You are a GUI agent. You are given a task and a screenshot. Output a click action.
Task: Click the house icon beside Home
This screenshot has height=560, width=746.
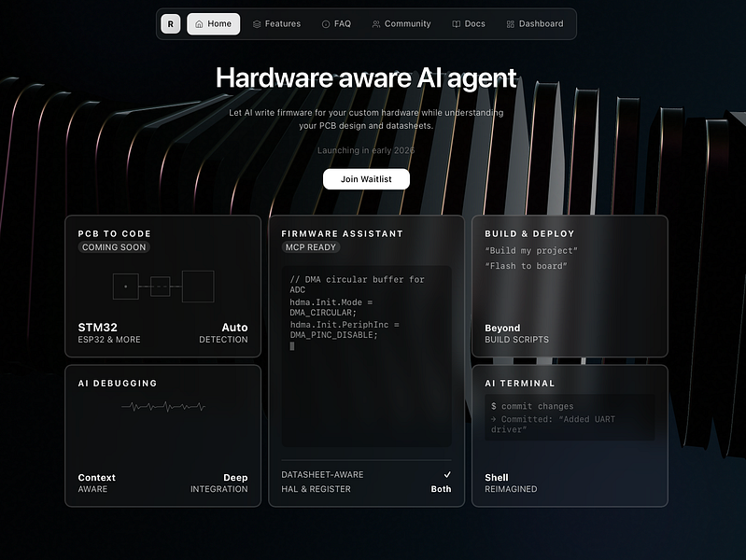tap(200, 23)
